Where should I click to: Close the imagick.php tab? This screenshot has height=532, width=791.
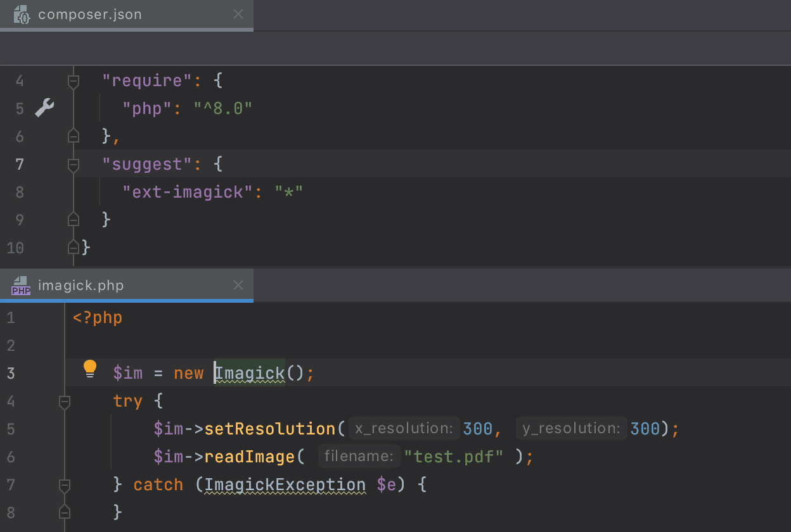click(238, 285)
